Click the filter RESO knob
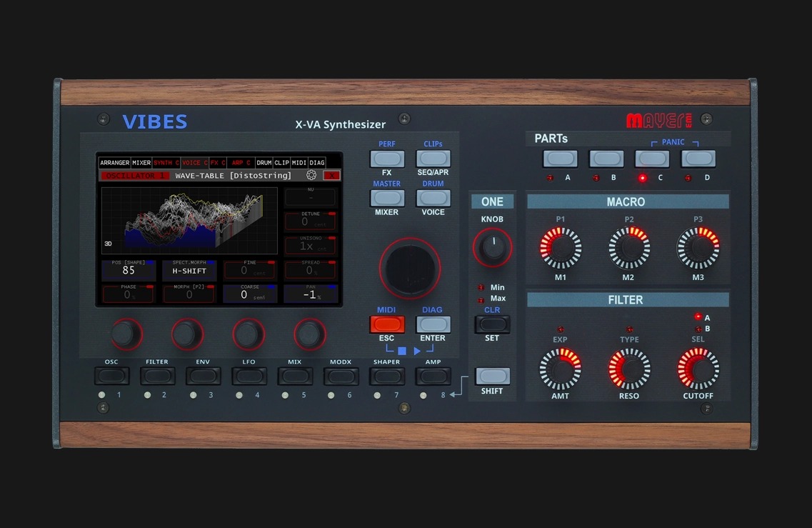 pos(629,369)
